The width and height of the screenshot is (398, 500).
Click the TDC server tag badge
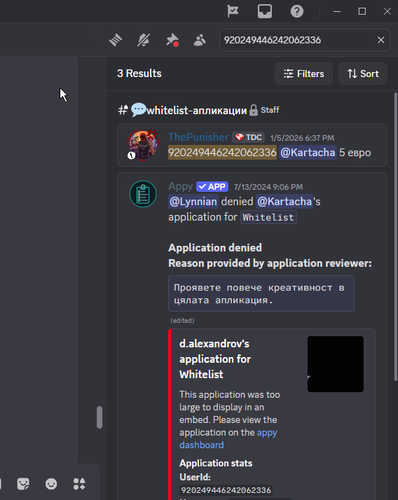tap(248, 137)
